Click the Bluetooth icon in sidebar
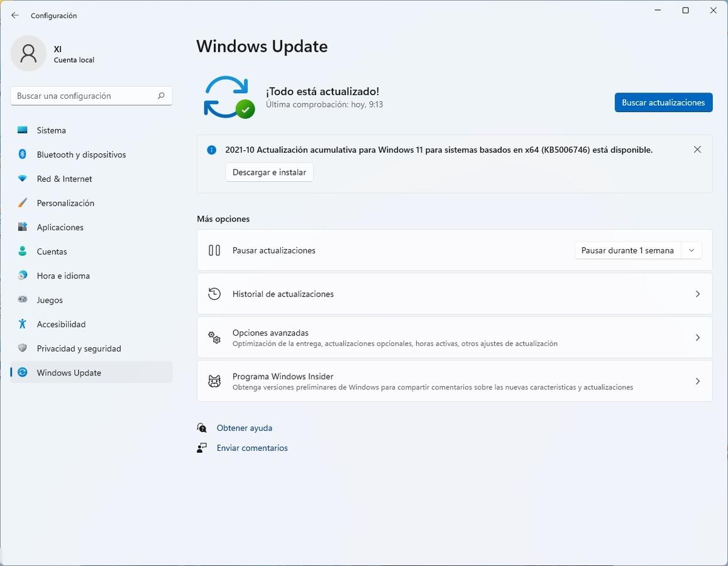This screenshot has width=728, height=566. (x=22, y=154)
